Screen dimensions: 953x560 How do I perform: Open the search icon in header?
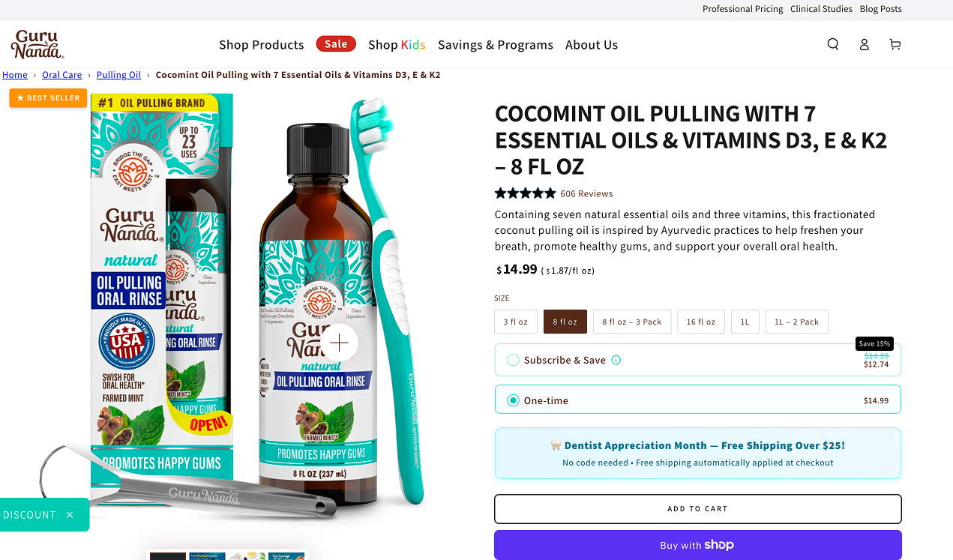[833, 44]
